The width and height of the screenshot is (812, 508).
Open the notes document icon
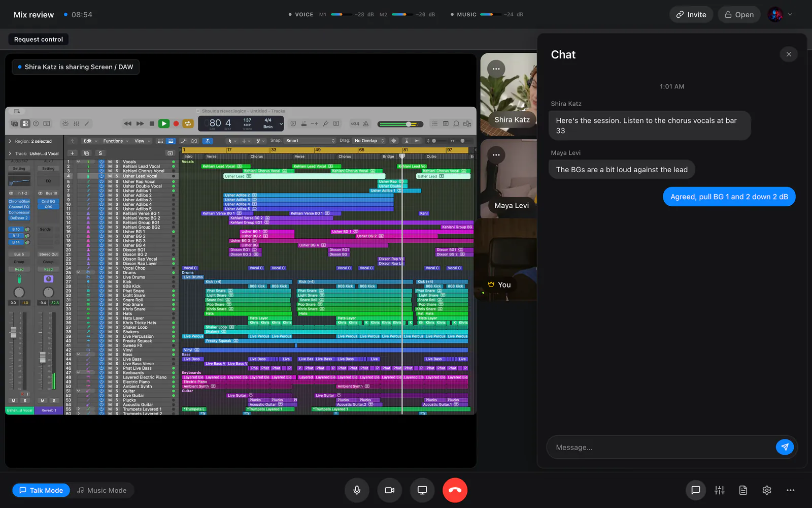click(743, 490)
